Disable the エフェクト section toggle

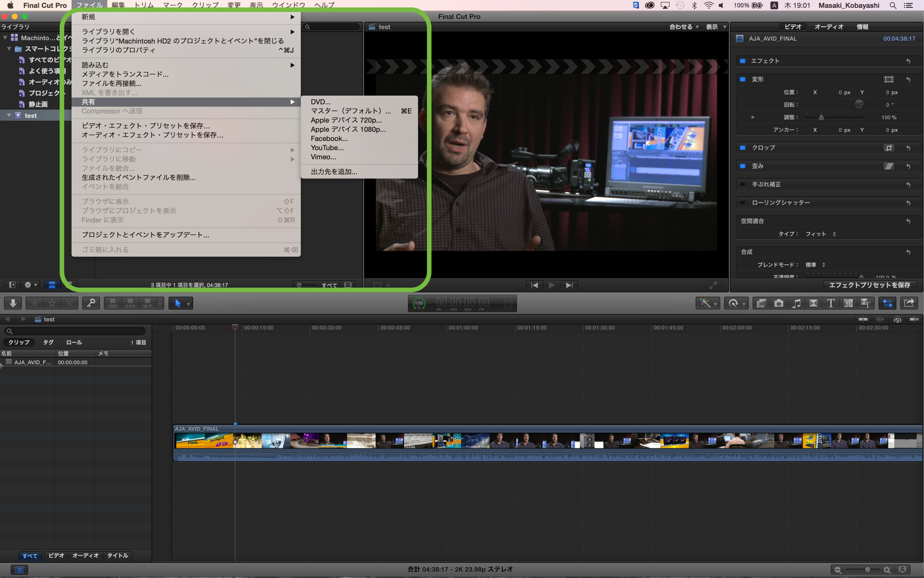742,61
